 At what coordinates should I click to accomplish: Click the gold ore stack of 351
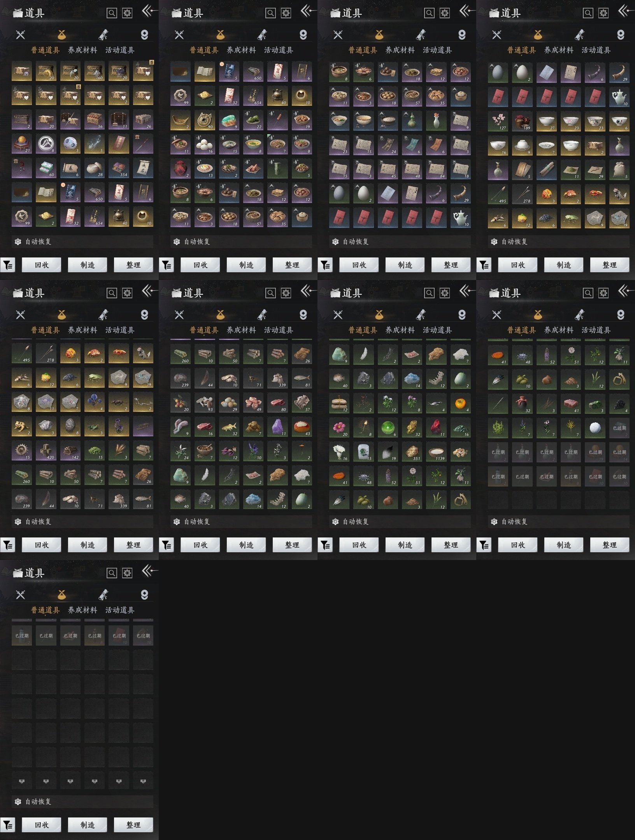click(x=412, y=451)
